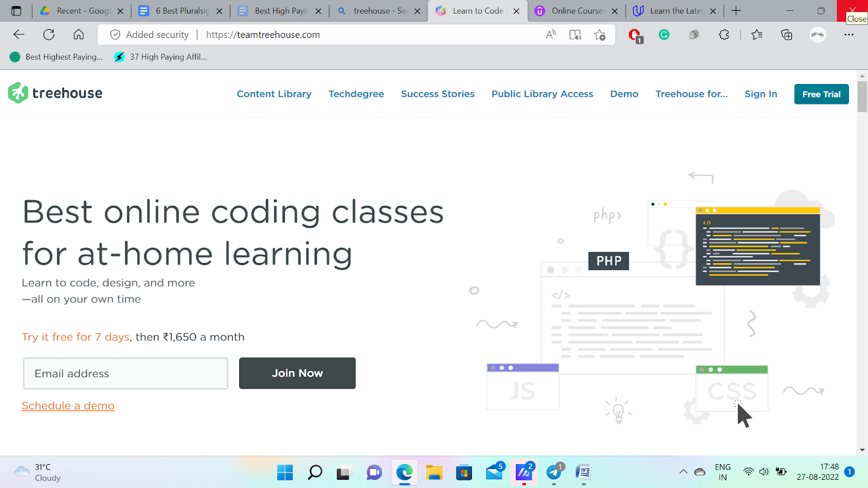
Task: Click the browser Back arrow
Action: pos(19,35)
